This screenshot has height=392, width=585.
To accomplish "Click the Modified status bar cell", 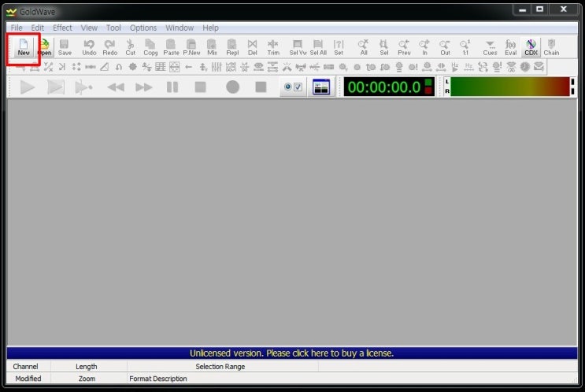I will point(28,379).
